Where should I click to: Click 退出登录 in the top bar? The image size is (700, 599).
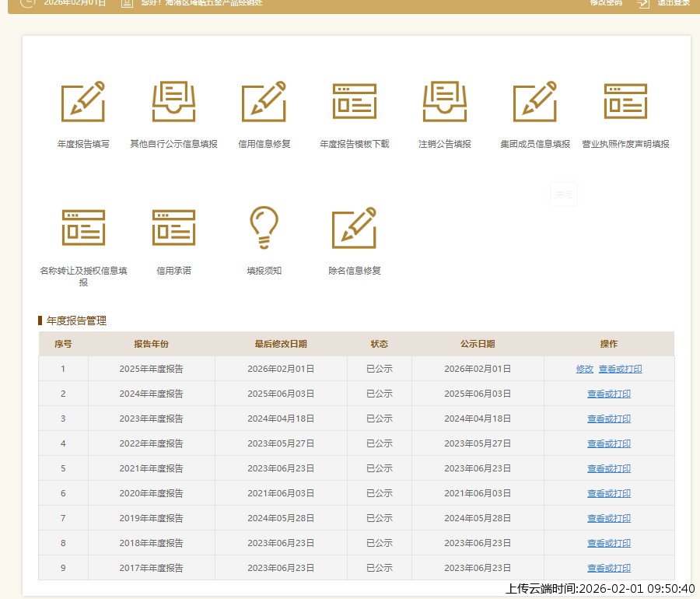pyautogui.click(x=673, y=2)
